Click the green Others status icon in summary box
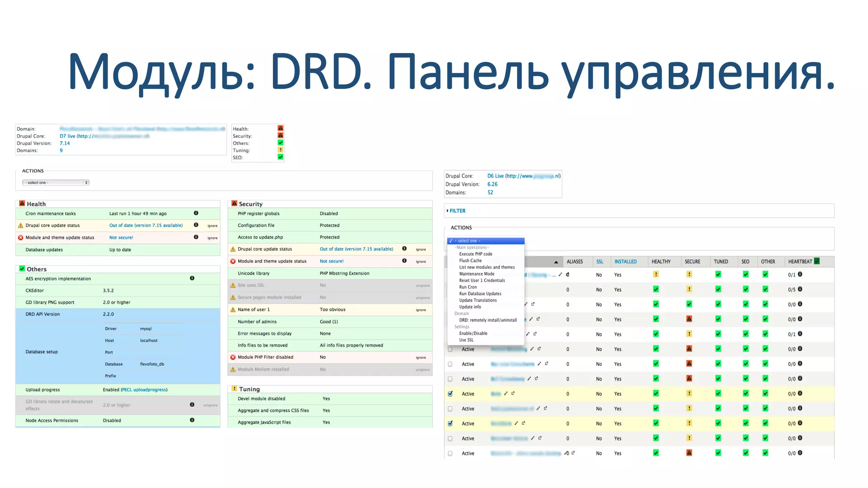Screen dimensions: 868x488 coord(280,143)
